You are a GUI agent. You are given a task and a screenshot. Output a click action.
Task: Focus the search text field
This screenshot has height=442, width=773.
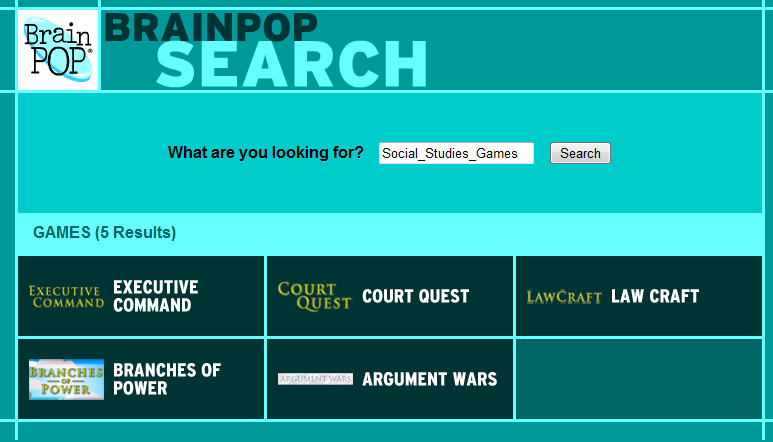coord(457,153)
